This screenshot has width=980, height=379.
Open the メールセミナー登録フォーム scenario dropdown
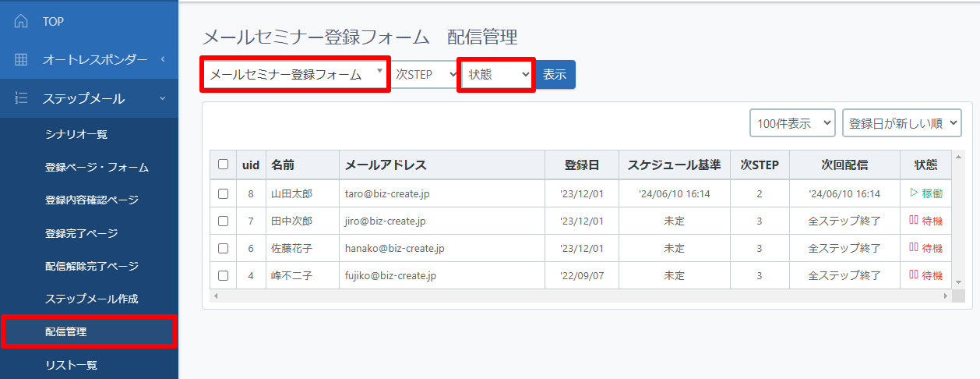295,75
